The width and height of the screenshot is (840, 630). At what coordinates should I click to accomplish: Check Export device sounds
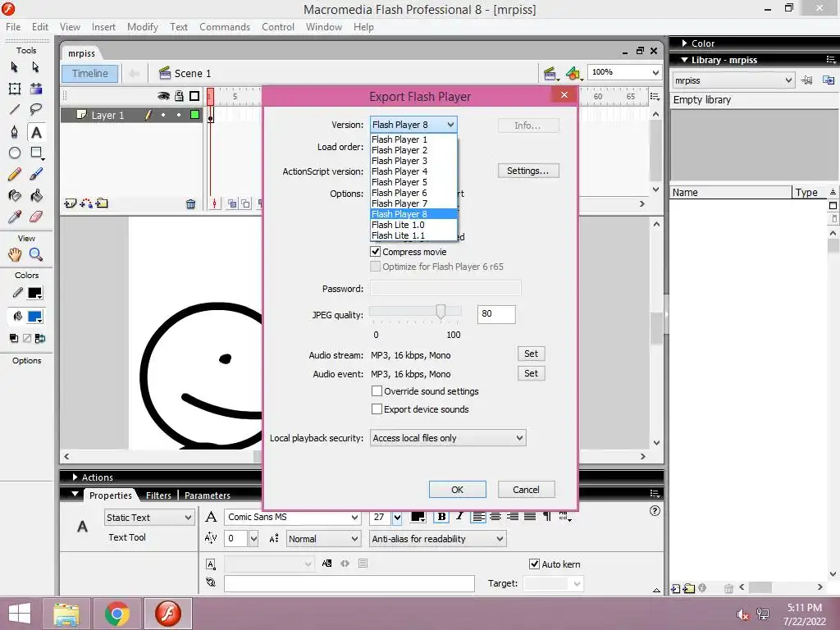coord(377,409)
